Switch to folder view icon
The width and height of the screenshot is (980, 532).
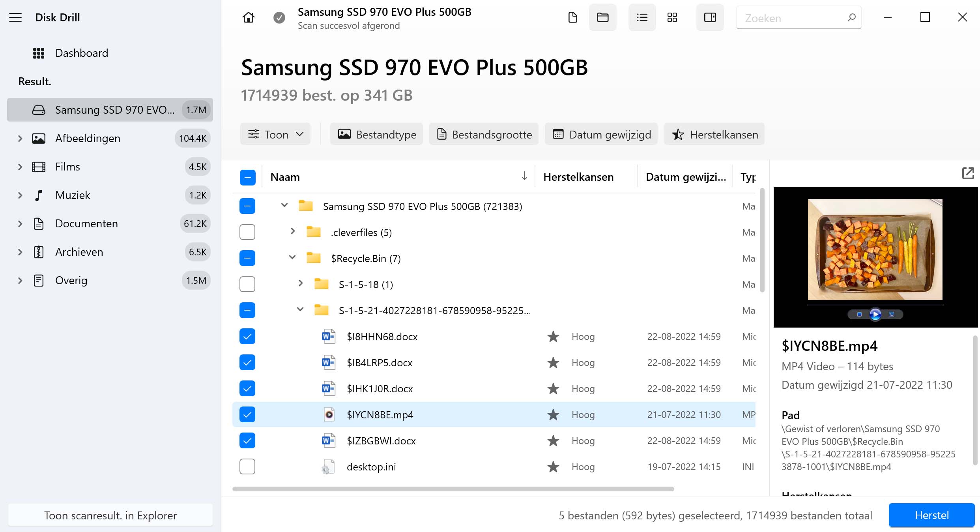point(602,17)
